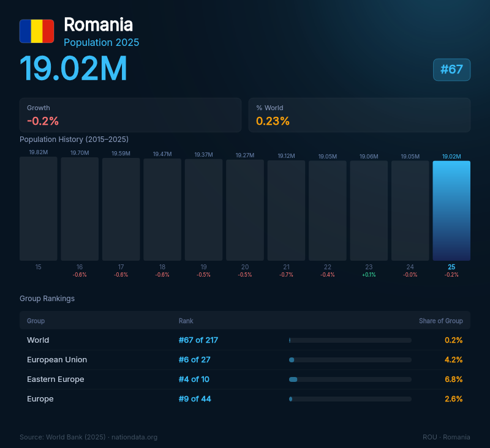Click the Romania title heading
The width and height of the screenshot is (490, 448).
pyautogui.click(x=98, y=24)
